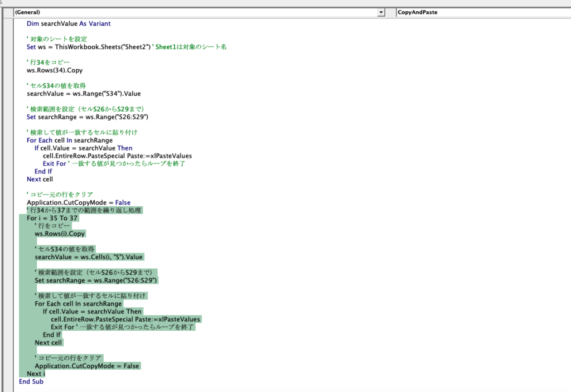Viewport: 571px width, 392px height.
Task: Click the unhighlighted 'For Each cell In searchRange' line
Action: [69, 141]
